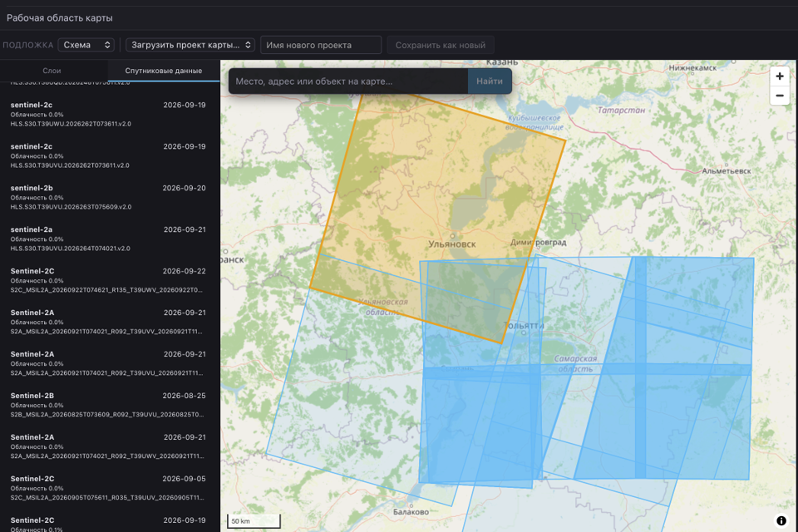Image resolution: width=798 pixels, height=532 pixels.
Task: Zoom in the map with plus button
Action: point(779,76)
